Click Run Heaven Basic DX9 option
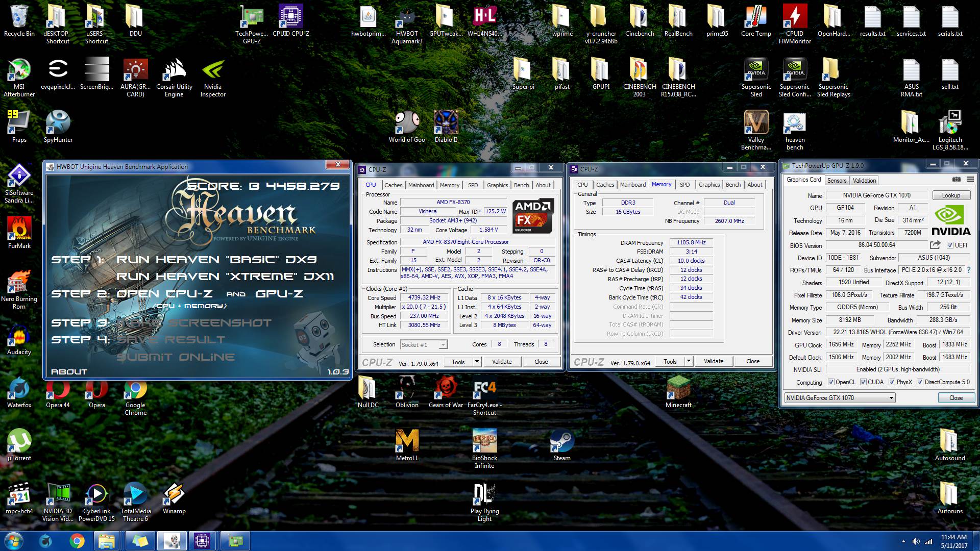The height and width of the screenshot is (551, 980). (216, 260)
